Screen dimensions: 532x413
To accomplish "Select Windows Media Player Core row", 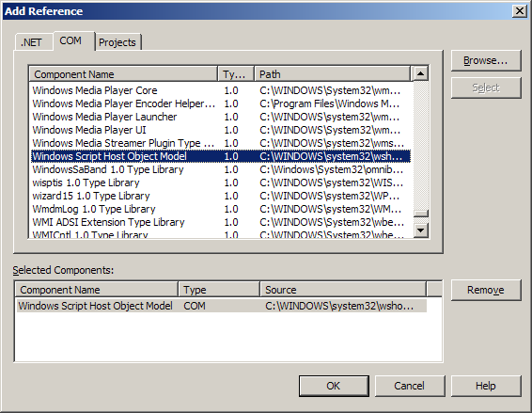I will [x=221, y=90].
